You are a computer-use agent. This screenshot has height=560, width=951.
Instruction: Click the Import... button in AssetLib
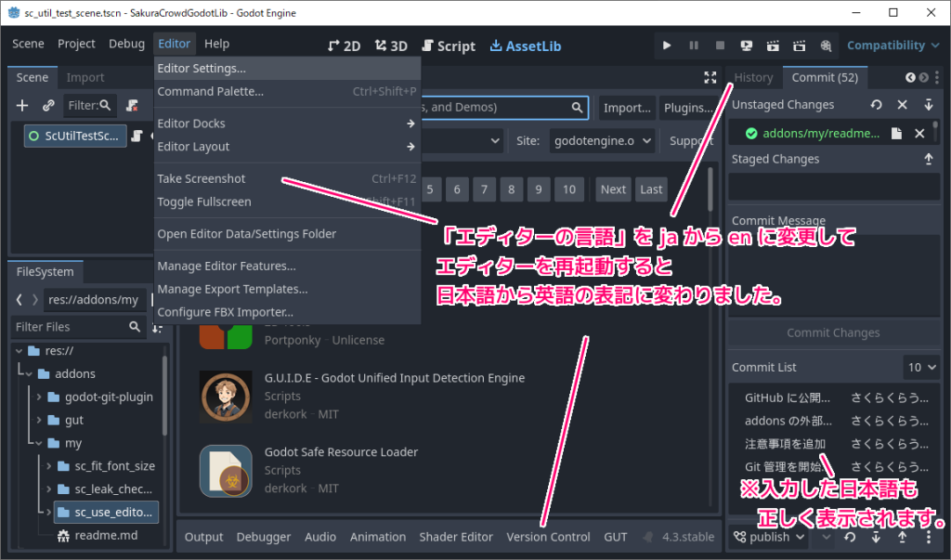(627, 108)
